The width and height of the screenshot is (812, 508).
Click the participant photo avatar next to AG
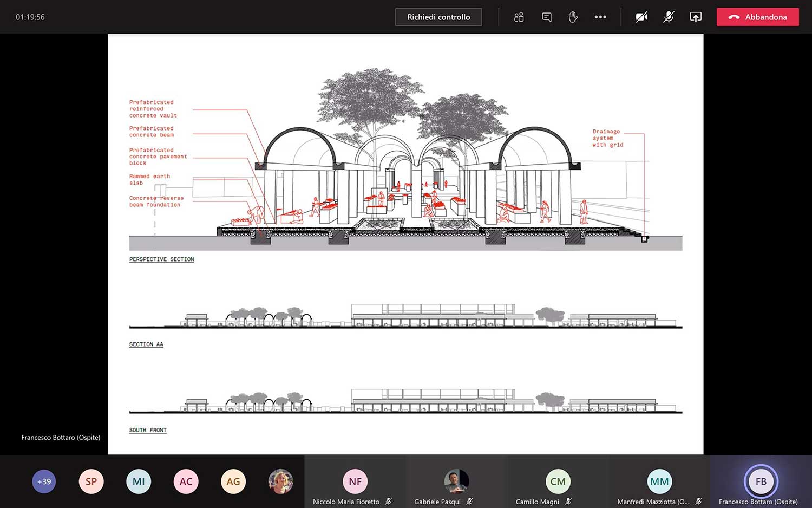click(280, 481)
